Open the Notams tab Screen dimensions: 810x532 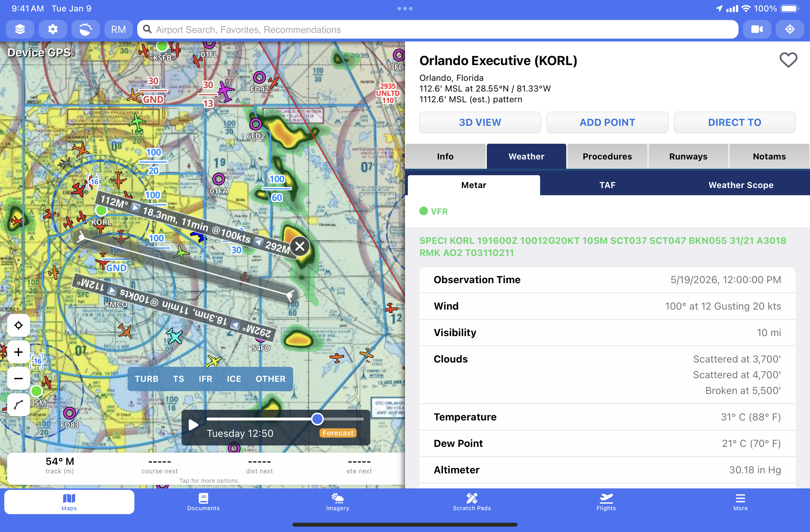click(769, 156)
